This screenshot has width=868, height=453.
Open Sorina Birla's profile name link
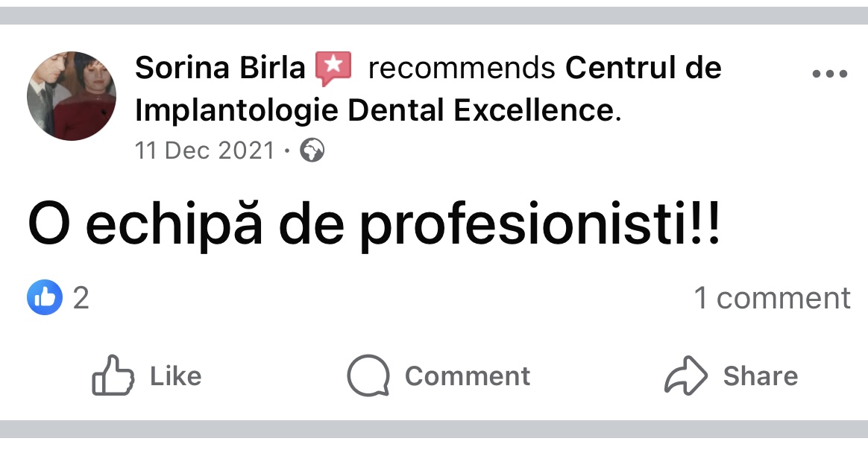(220, 68)
